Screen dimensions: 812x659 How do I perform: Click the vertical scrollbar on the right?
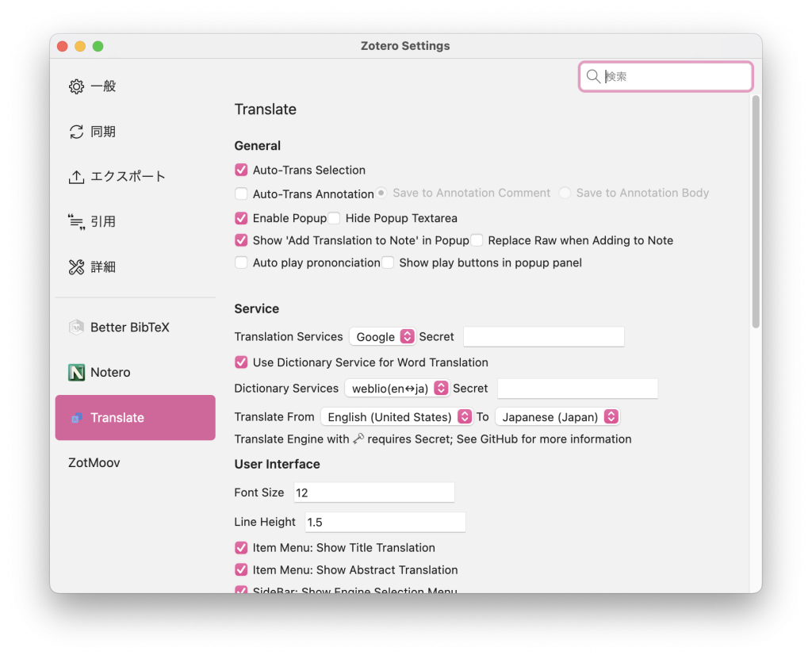tap(756, 212)
